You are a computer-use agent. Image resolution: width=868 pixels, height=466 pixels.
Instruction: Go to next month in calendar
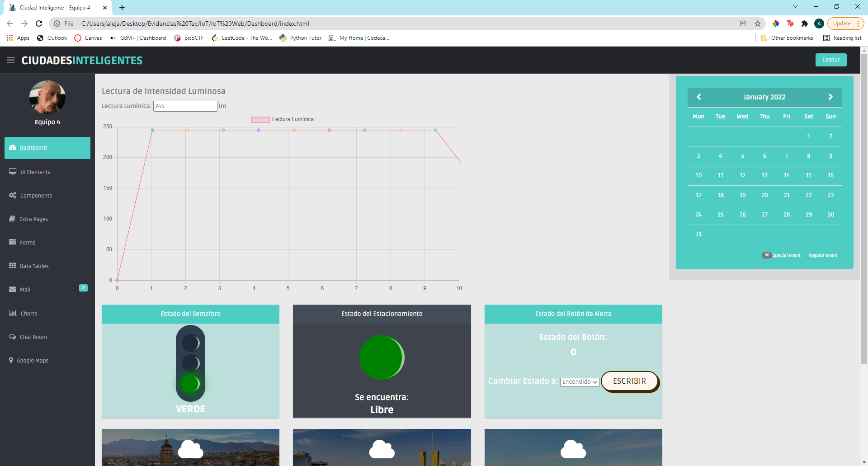830,97
